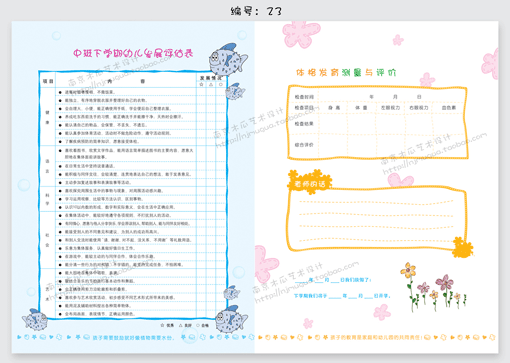Click the "科学" category cell
This screenshot has width=510, height=363.
[47, 199]
